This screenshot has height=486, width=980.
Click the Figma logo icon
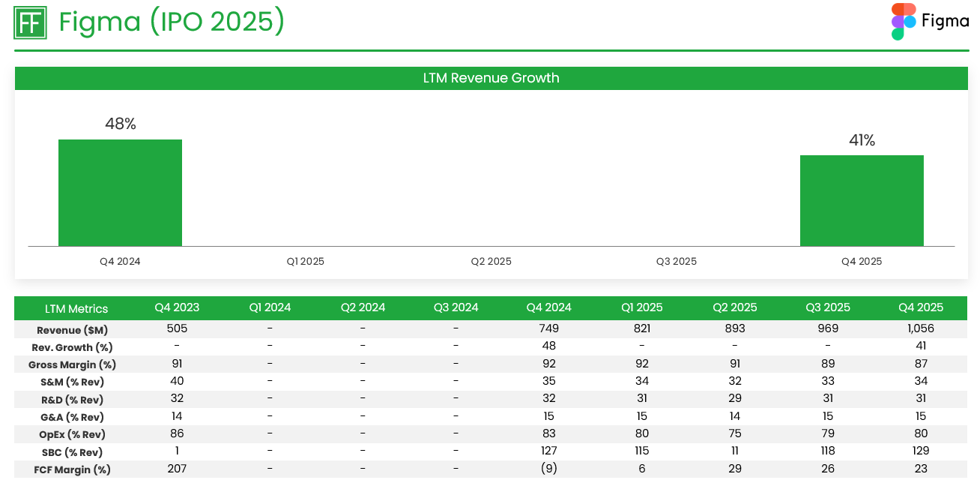pyautogui.click(x=904, y=22)
